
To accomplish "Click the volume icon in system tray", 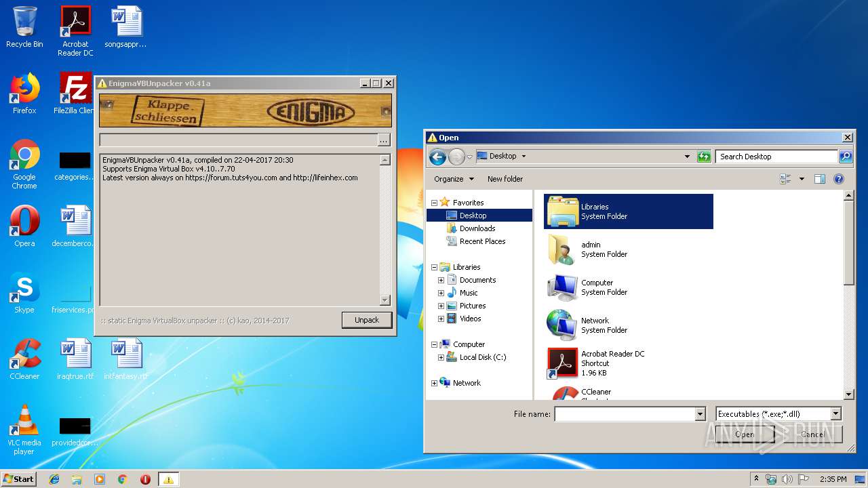I will coord(787,479).
